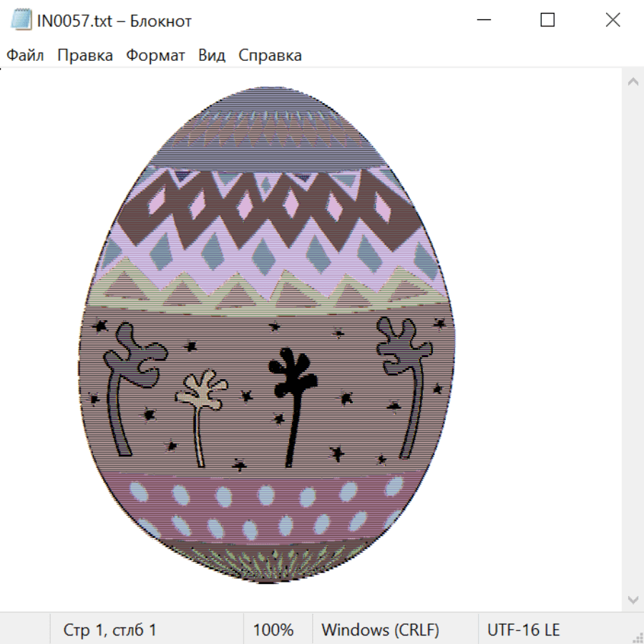Open the Файл menu

25,56
